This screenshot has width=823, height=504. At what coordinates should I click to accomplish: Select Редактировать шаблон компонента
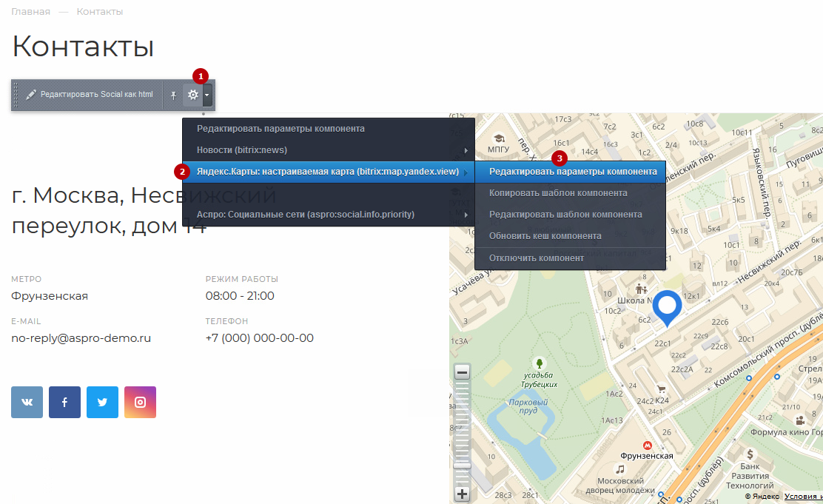tap(570, 214)
